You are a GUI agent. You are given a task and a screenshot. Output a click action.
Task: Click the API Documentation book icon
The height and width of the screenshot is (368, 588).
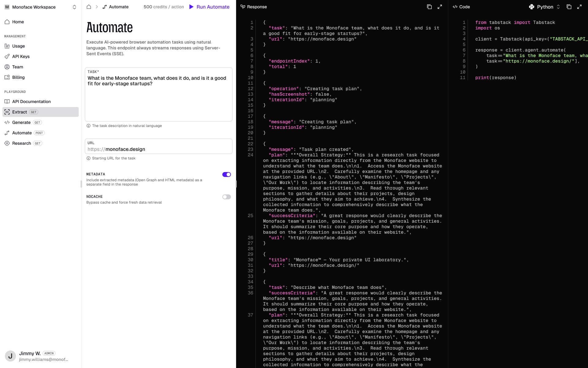point(7,102)
